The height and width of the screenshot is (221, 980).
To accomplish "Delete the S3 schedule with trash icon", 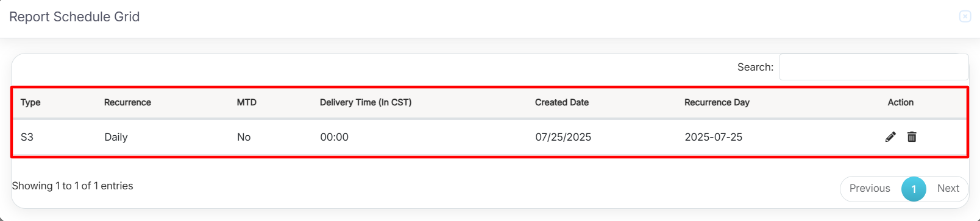I will [912, 137].
